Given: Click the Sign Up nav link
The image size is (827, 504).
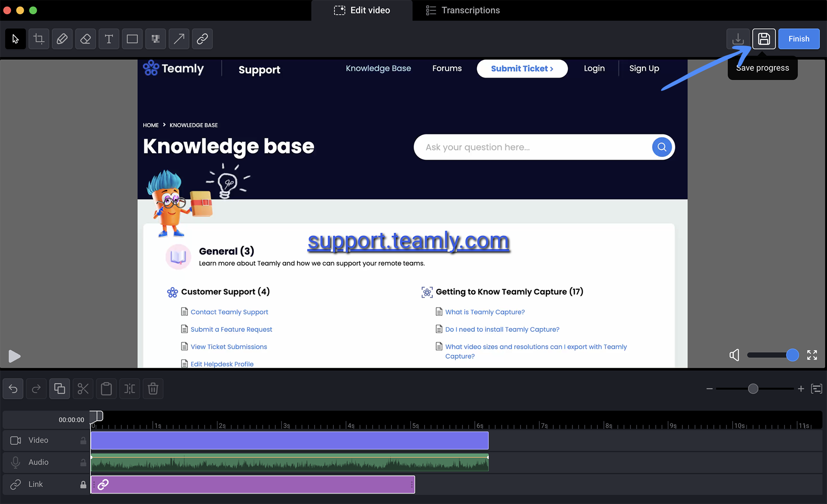Looking at the screenshot, I should click(644, 69).
